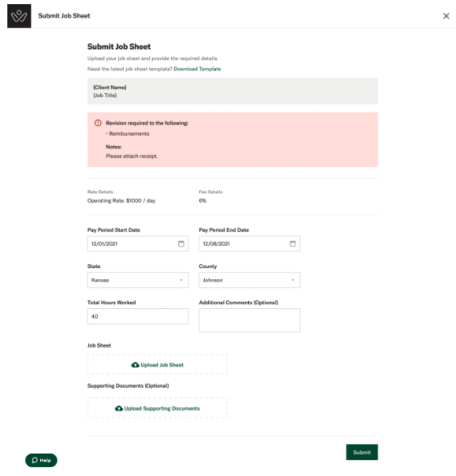Expand the State dropdown showing Kansas
The image size is (456, 476).
[x=138, y=280]
